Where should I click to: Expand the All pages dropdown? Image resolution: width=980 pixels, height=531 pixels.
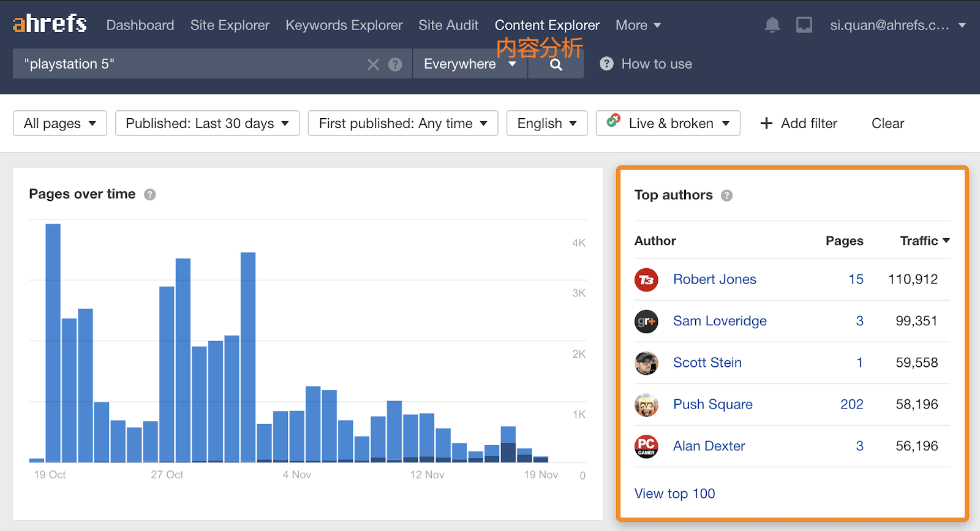(x=60, y=123)
